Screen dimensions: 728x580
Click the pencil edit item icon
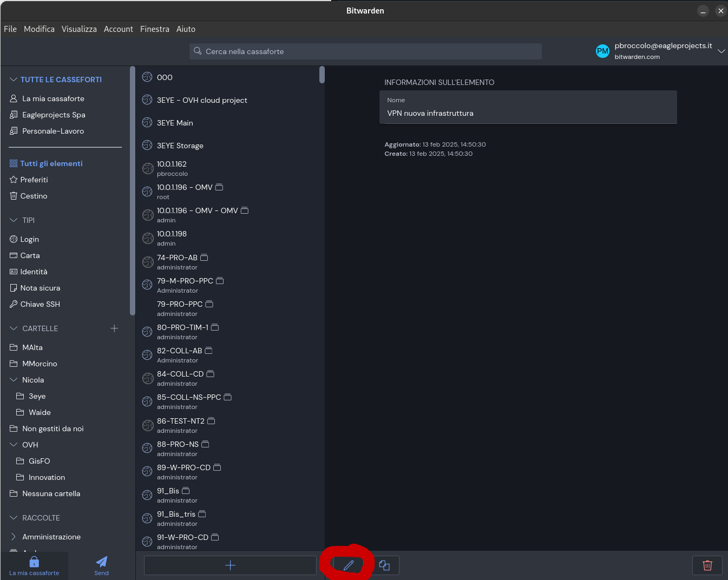click(x=349, y=565)
